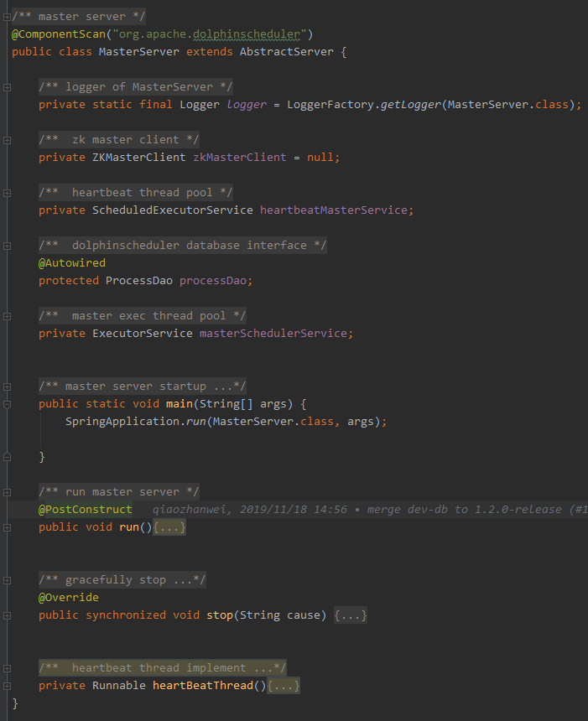This screenshot has width=588, height=721.
Task: Click the cause parameter name
Action: coord(304,615)
